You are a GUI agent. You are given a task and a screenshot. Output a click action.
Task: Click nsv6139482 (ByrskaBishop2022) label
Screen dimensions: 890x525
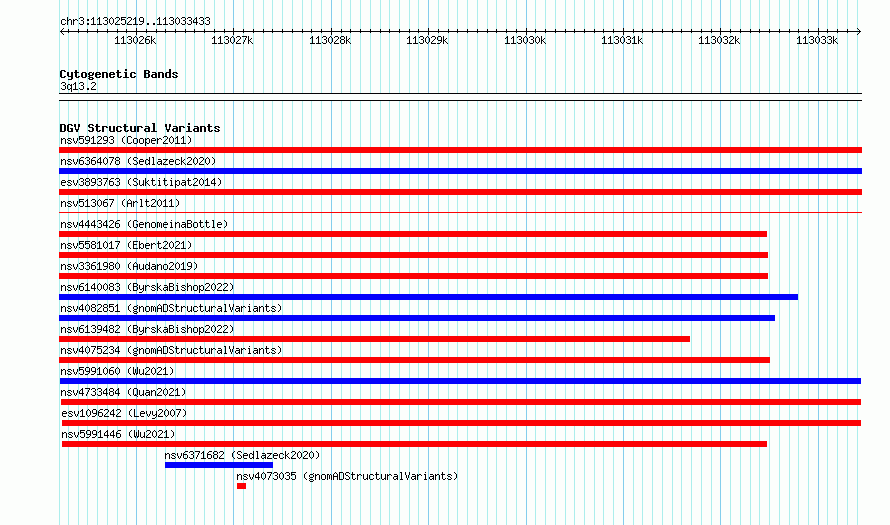click(147, 329)
